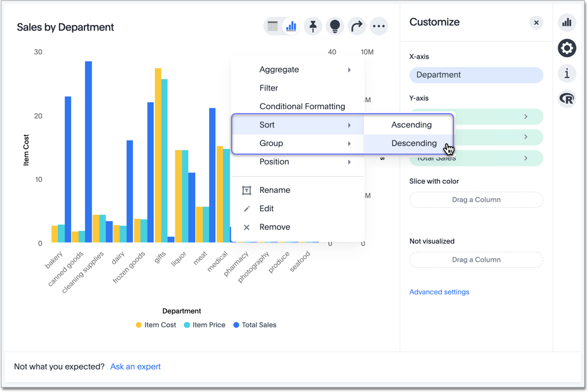Open the gear settings in sidebar

click(567, 48)
